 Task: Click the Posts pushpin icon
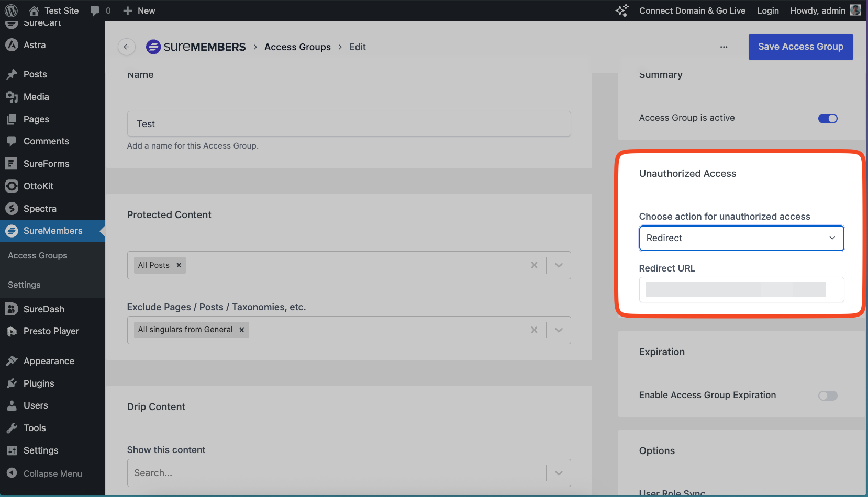pos(12,74)
